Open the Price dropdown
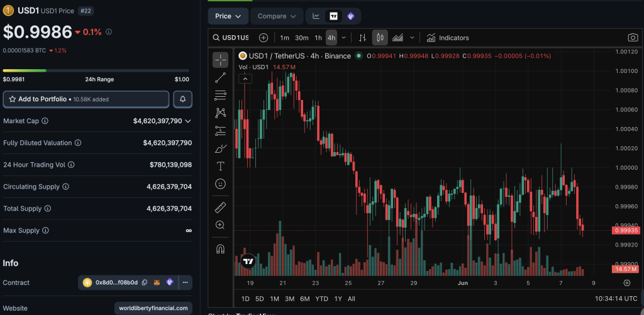Image resolution: width=644 pixels, height=315 pixels. click(228, 16)
